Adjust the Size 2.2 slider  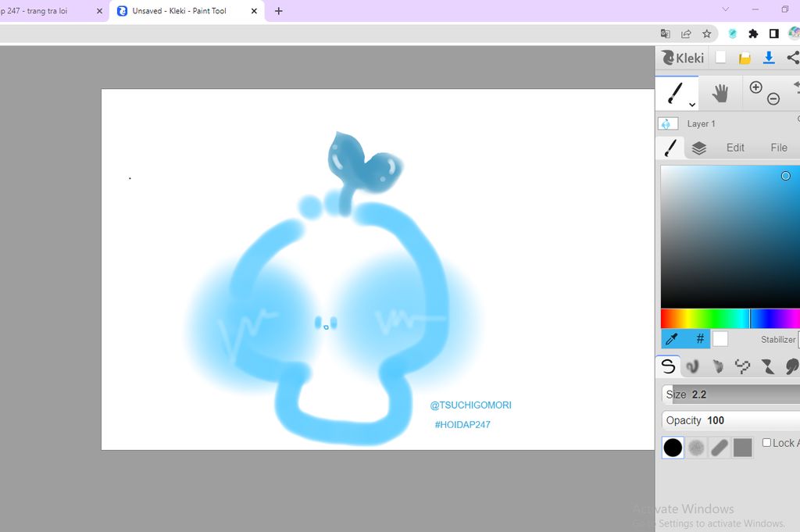tap(730, 395)
